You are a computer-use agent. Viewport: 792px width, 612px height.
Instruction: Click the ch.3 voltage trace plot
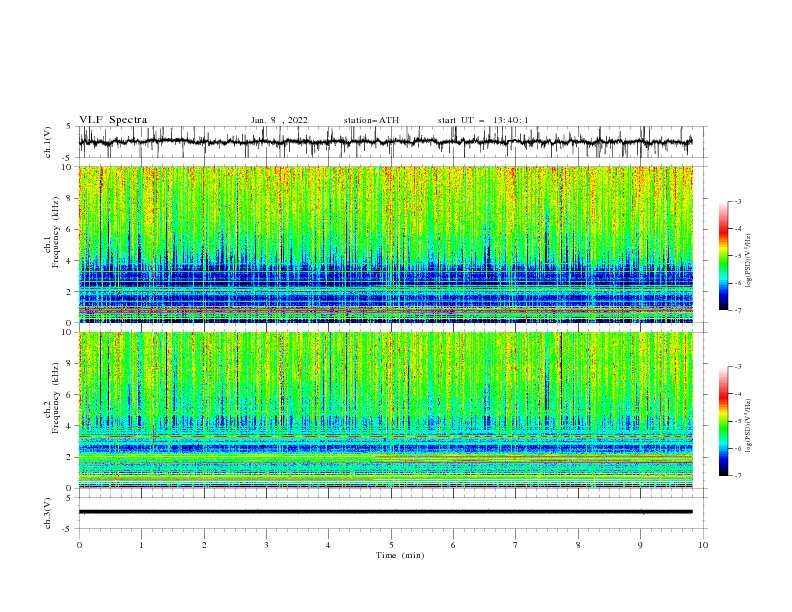coord(392,513)
